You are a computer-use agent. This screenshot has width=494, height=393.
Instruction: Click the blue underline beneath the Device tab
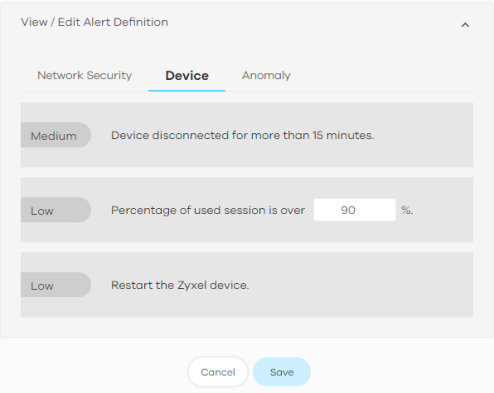[187, 90]
